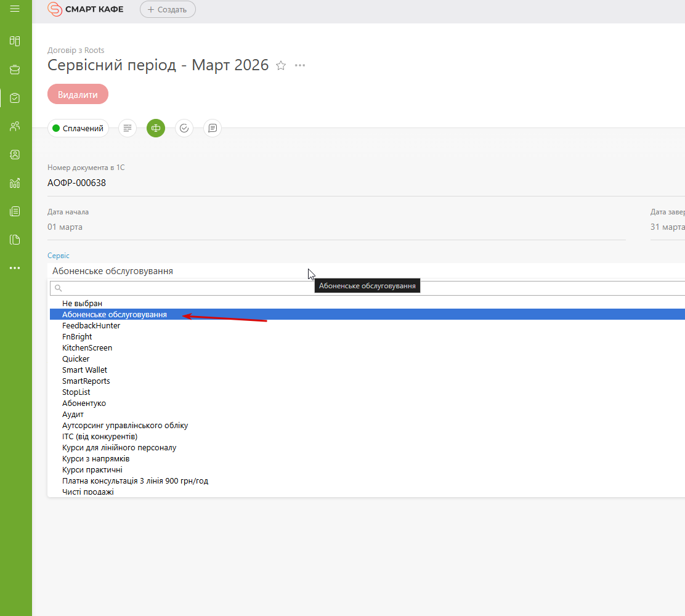685x616 pixels.
Task: Choose the FeedbackHunter option
Action: tap(367, 325)
